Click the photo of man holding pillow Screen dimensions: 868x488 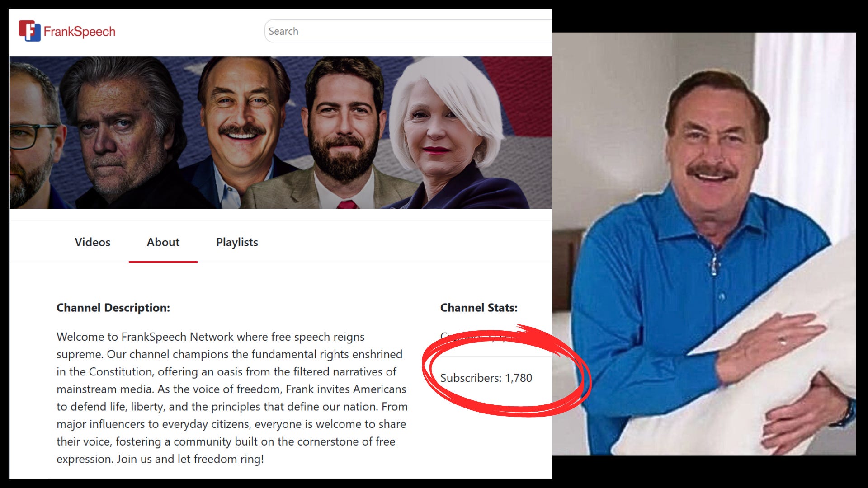pos(704,244)
